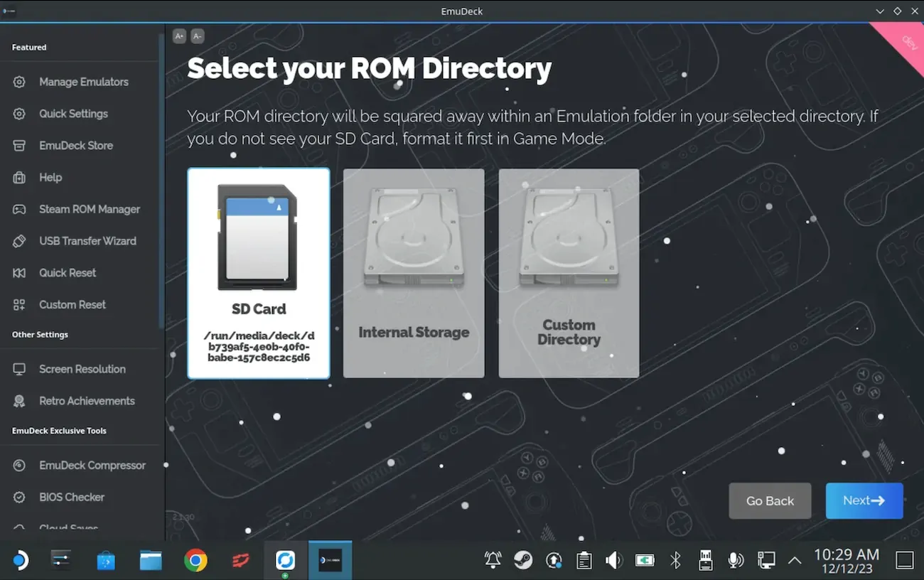924x580 pixels.
Task: Click the Quick Settings gear icon
Action: (19, 114)
